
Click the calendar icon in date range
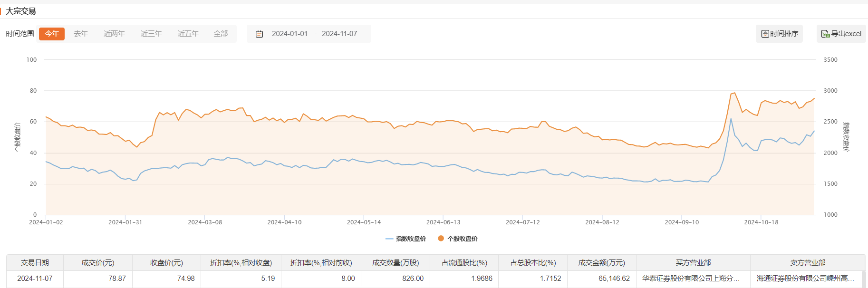259,34
